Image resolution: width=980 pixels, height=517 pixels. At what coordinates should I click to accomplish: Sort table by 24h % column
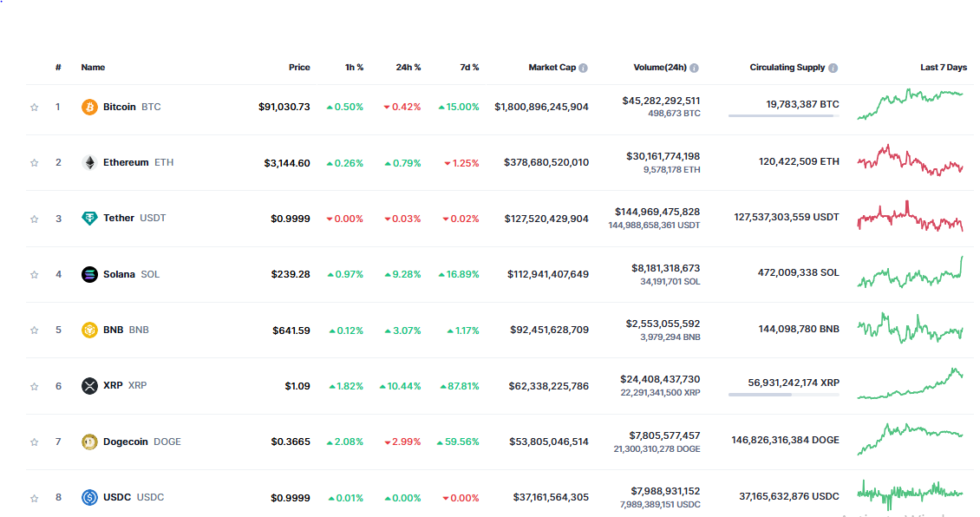[408, 68]
